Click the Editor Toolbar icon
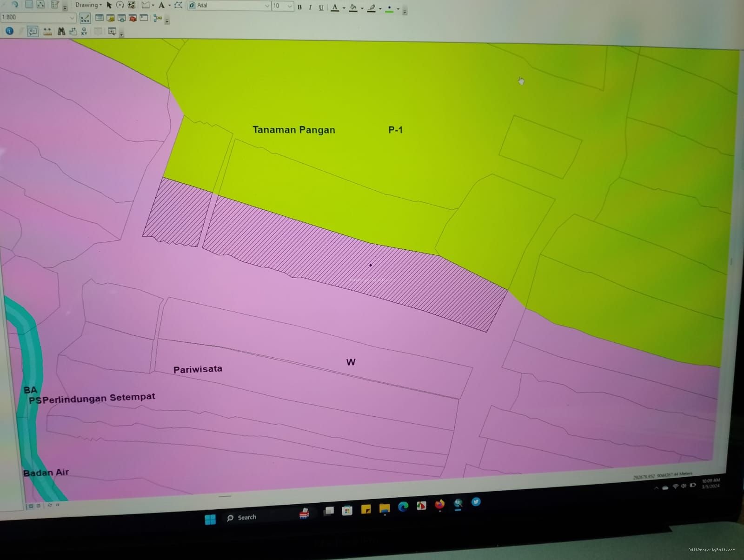Screen dimensions: 744x560 coord(85,18)
